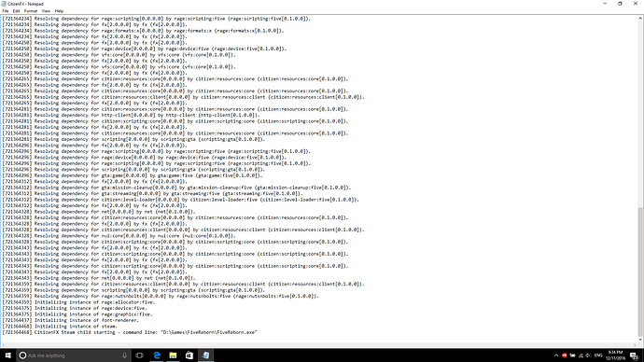The width and height of the screenshot is (644, 362).
Task: Click the 'Initializing instance of rage:graphics:five.' line
Action: pos(77,314)
